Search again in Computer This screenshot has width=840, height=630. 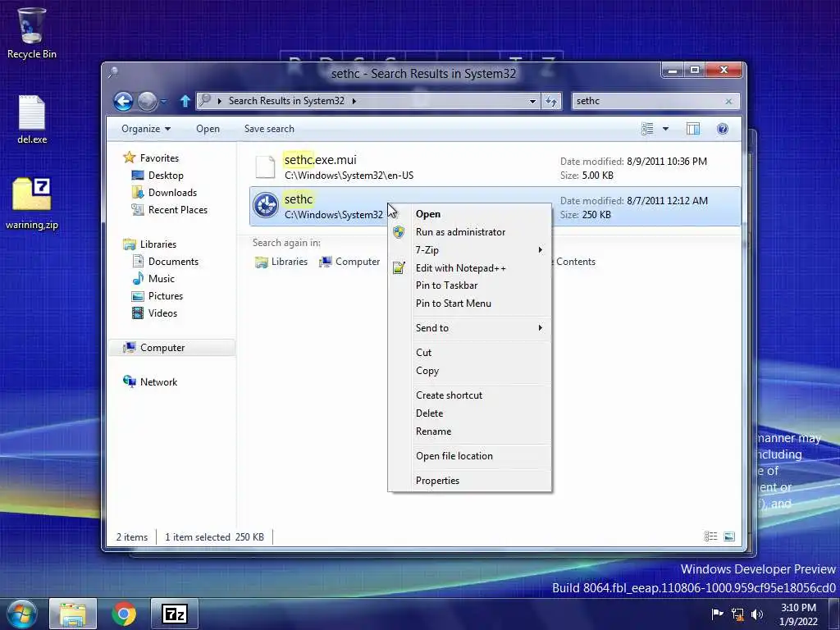349,262
